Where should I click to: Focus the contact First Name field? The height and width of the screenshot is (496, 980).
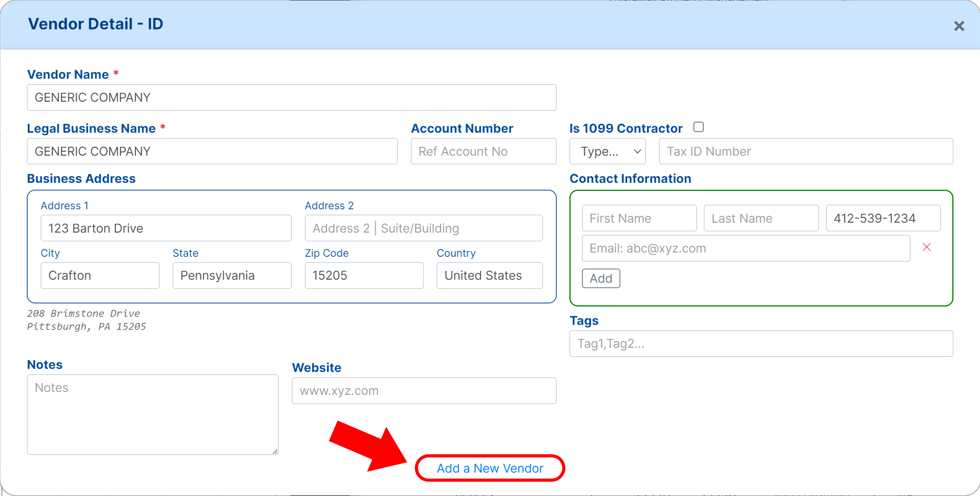coord(639,218)
